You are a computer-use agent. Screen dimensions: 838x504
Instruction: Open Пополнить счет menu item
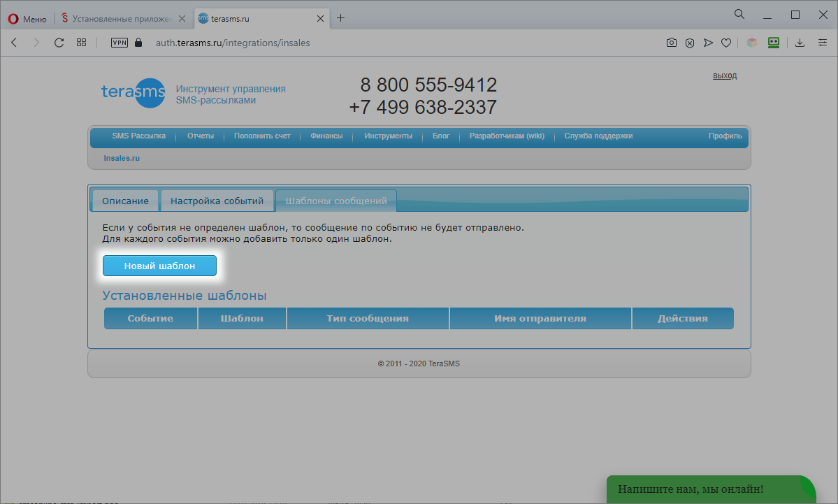pyautogui.click(x=262, y=136)
